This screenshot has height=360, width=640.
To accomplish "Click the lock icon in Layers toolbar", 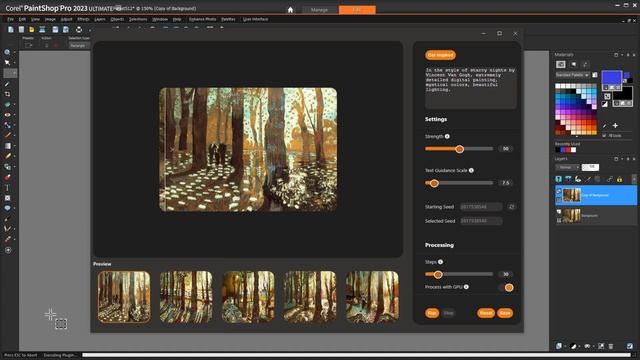I will [x=620, y=179].
